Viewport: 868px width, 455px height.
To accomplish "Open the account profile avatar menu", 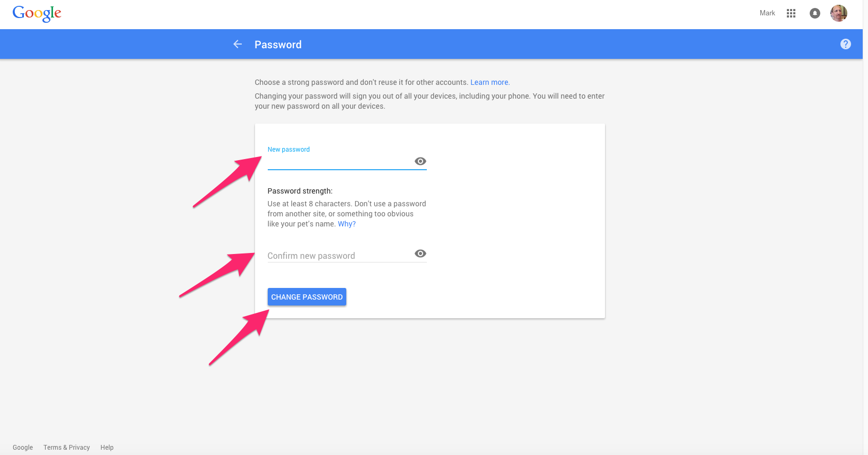I will [x=838, y=13].
